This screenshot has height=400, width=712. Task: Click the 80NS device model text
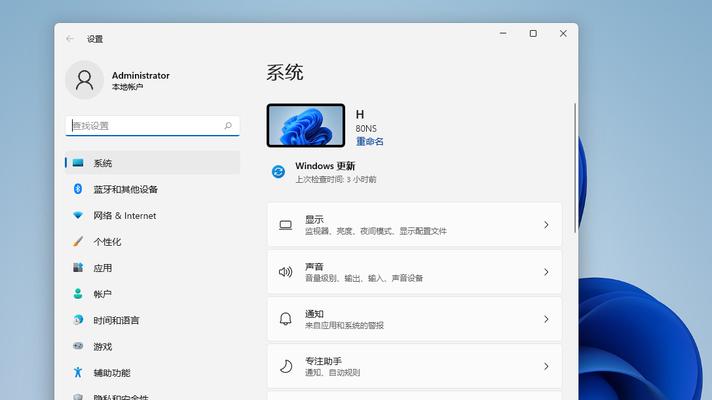(366, 128)
